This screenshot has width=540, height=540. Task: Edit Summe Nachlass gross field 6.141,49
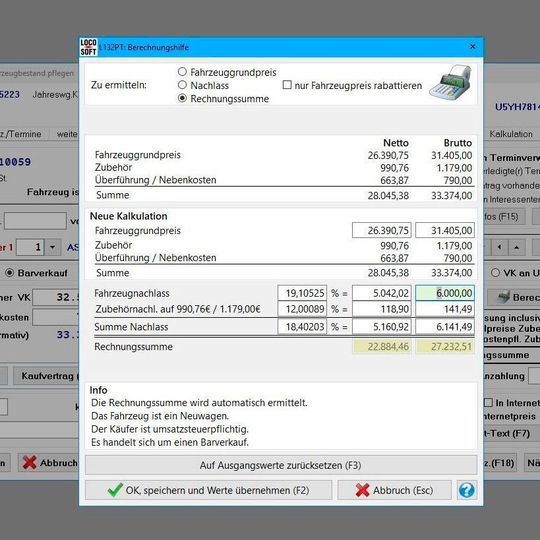click(445, 326)
